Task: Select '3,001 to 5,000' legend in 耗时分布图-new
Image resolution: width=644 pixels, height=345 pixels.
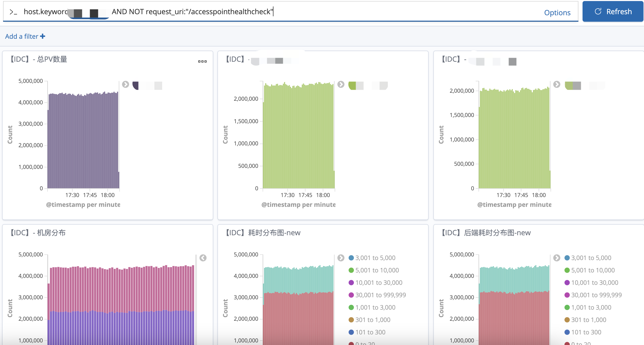Action: 372,258
